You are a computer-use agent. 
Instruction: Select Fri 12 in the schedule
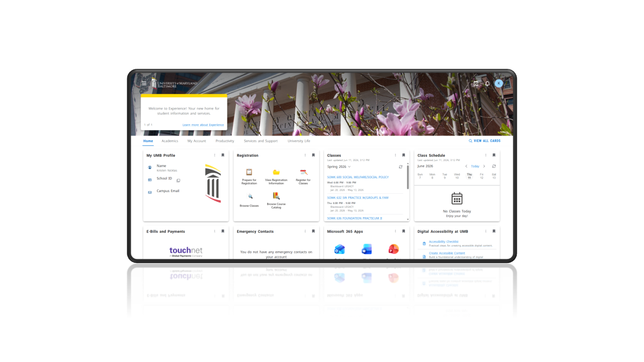point(481,176)
